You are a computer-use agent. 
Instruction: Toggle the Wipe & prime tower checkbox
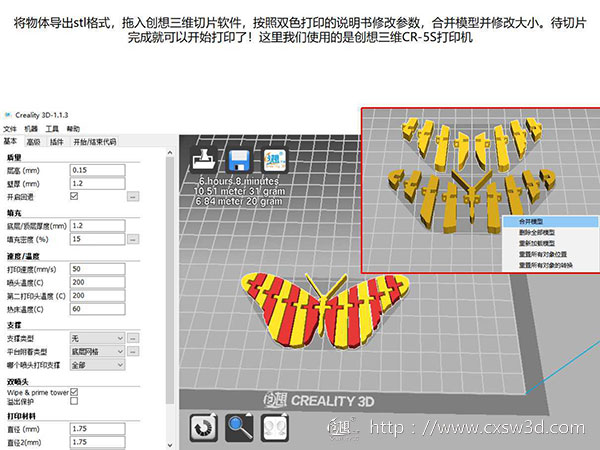coord(74,392)
